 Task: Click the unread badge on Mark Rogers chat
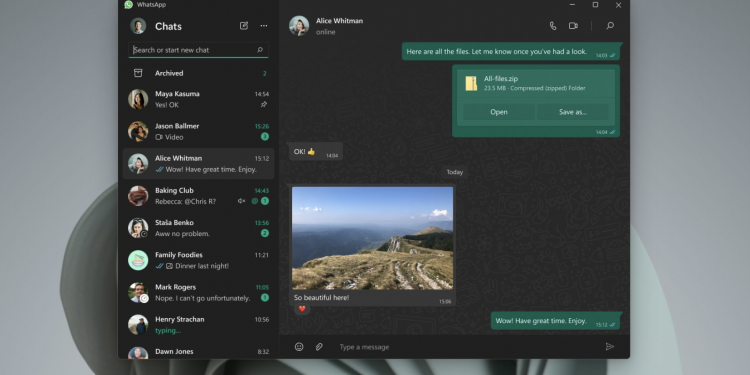click(x=265, y=298)
